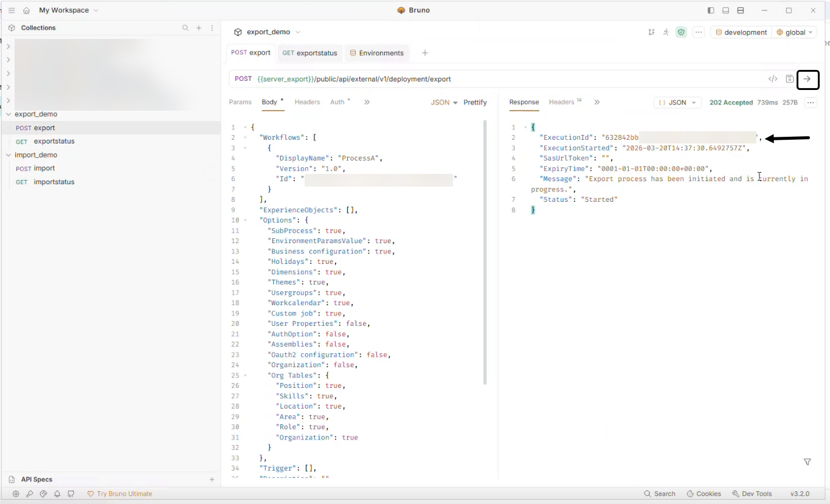Click the API Specs section header

(x=37, y=480)
